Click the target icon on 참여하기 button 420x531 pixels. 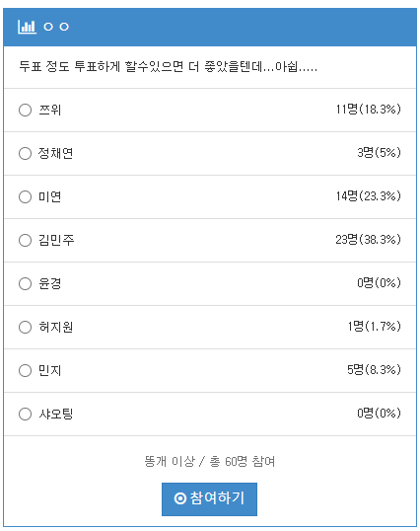click(x=179, y=498)
